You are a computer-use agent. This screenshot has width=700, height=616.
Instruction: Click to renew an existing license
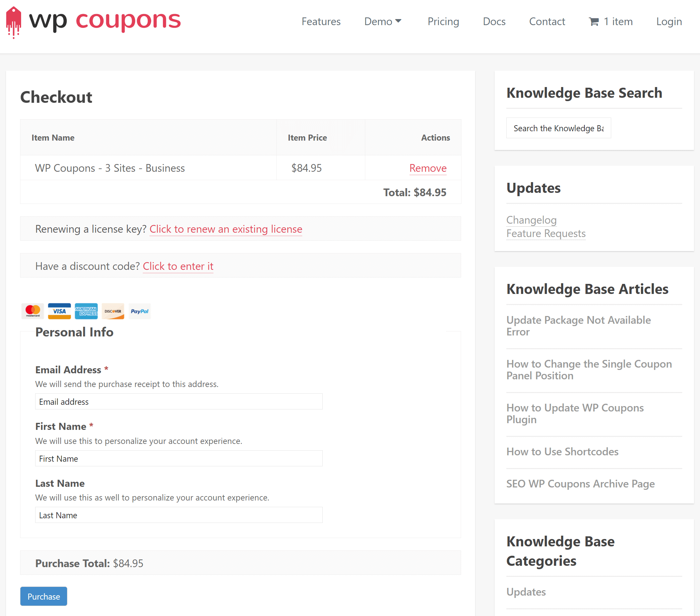226,229
